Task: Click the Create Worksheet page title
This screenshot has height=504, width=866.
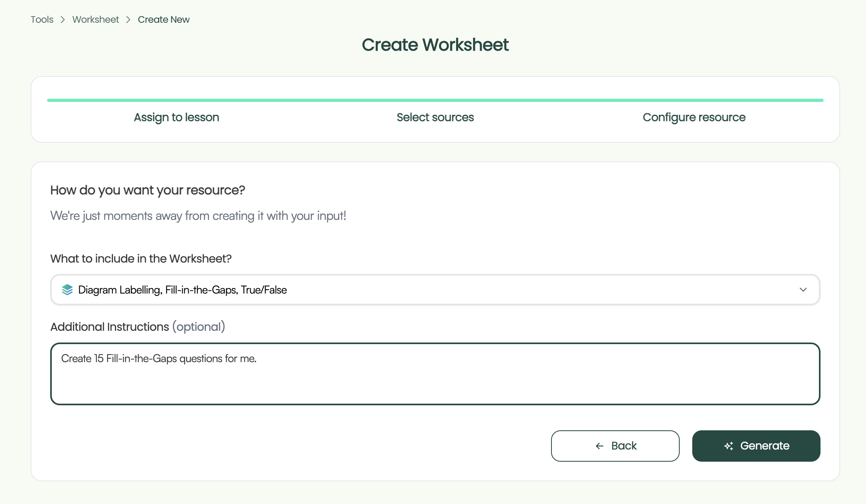Action: 435,45
